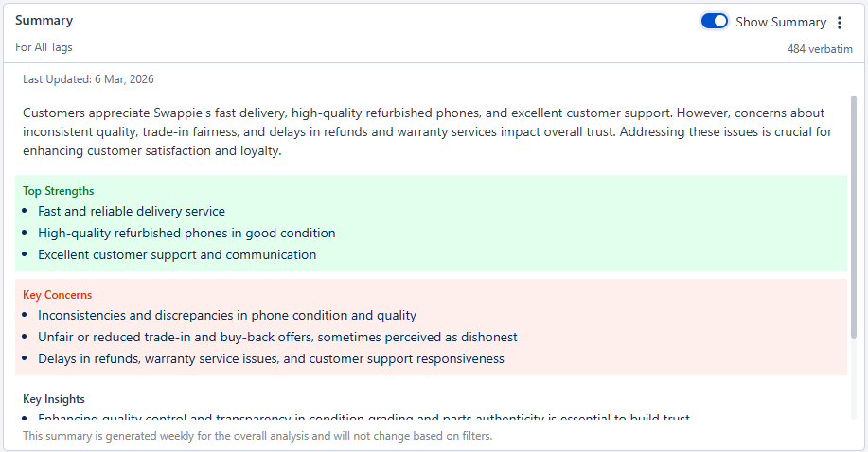868x452 pixels.
Task: Select the Key Insights heading
Action: pos(54,399)
